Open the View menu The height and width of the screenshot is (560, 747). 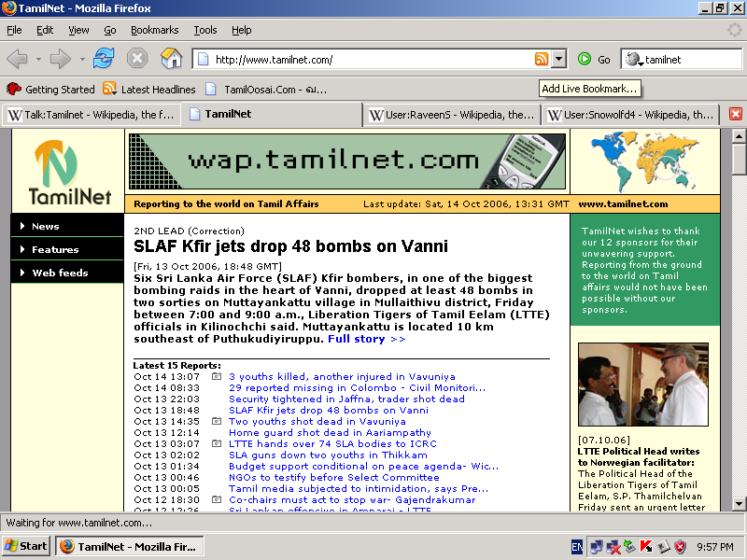(78, 30)
